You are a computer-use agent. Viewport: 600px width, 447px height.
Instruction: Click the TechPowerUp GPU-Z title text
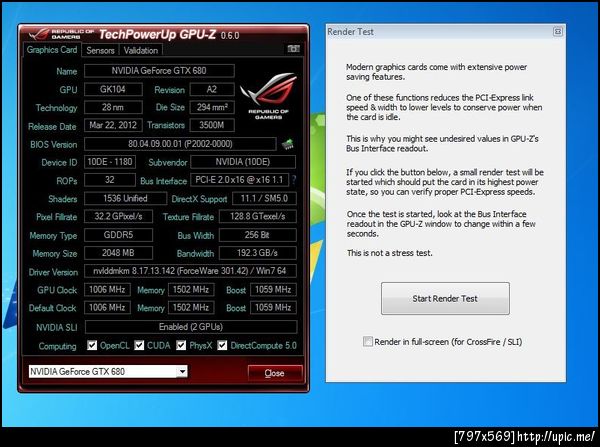pos(157,34)
